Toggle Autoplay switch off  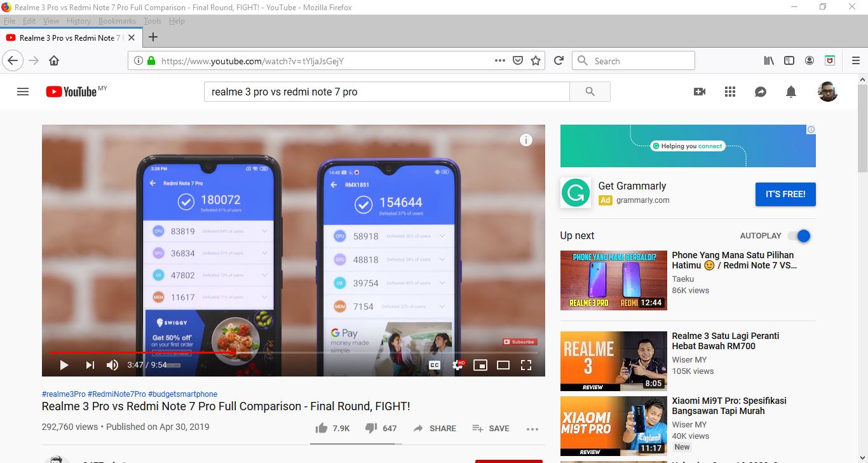(x=799, y=236)
